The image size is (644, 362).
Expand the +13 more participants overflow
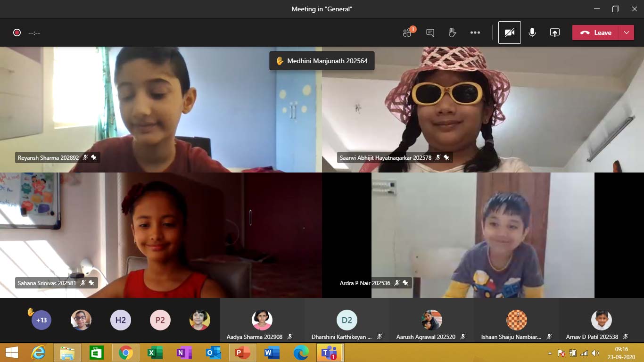tap(41, 321)
